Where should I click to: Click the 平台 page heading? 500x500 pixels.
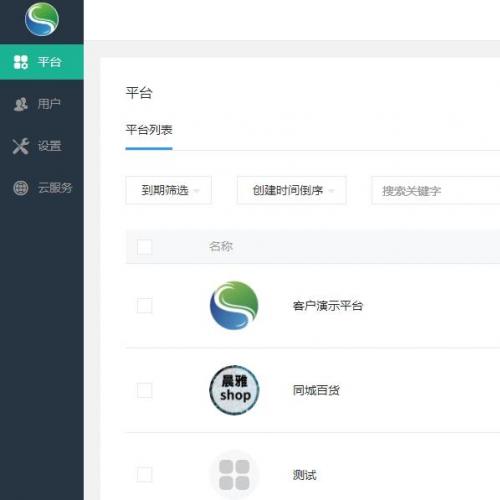click(139, 93)
